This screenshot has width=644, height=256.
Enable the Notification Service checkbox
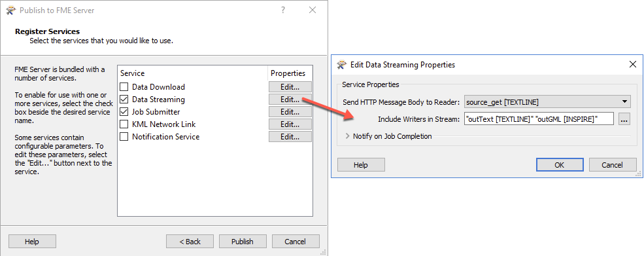(124, 137)
